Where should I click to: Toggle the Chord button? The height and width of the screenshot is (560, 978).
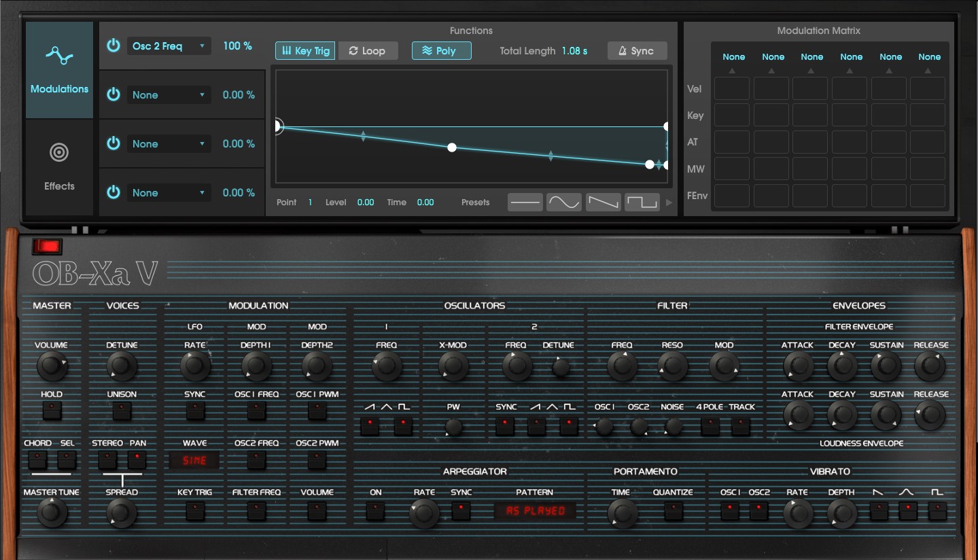click(37, 460)
